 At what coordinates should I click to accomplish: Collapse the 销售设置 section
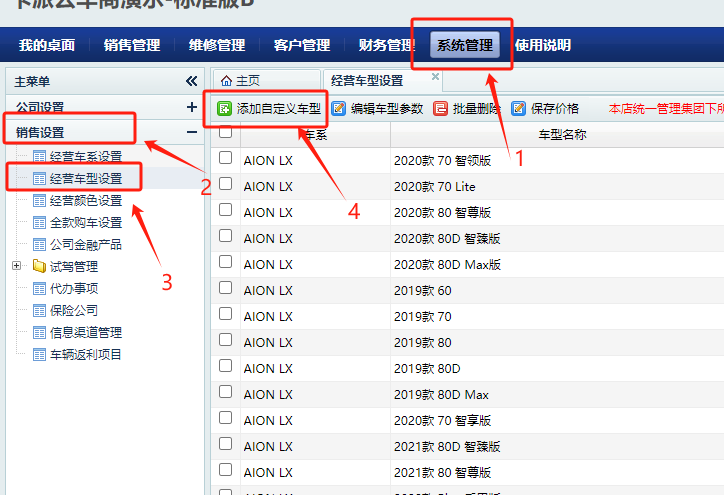tap(191, 132)
